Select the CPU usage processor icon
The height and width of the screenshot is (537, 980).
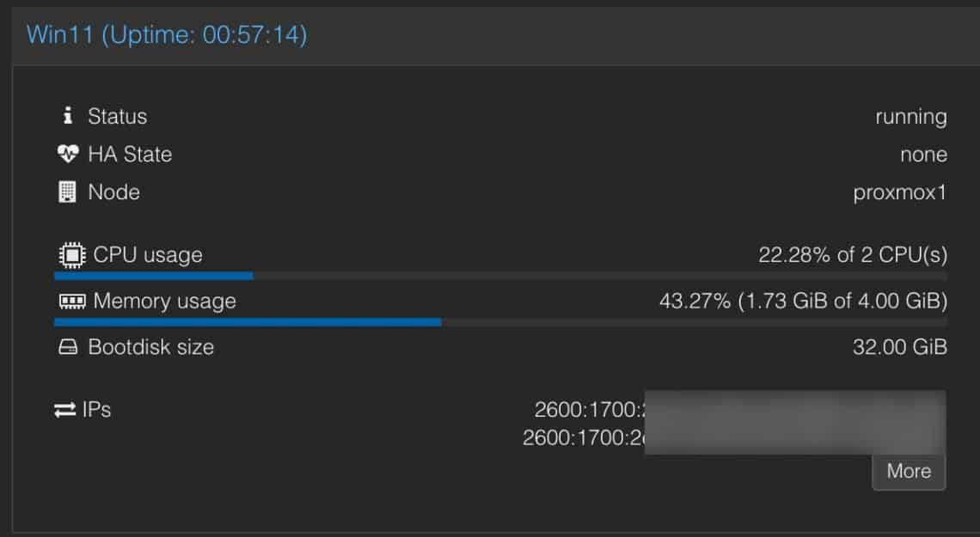(x=73, y=254)
